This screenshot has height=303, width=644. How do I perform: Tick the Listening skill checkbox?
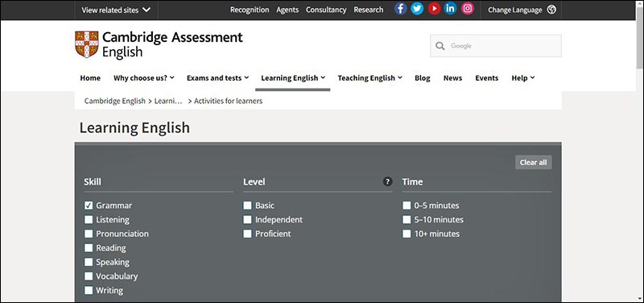coord(89,219)
